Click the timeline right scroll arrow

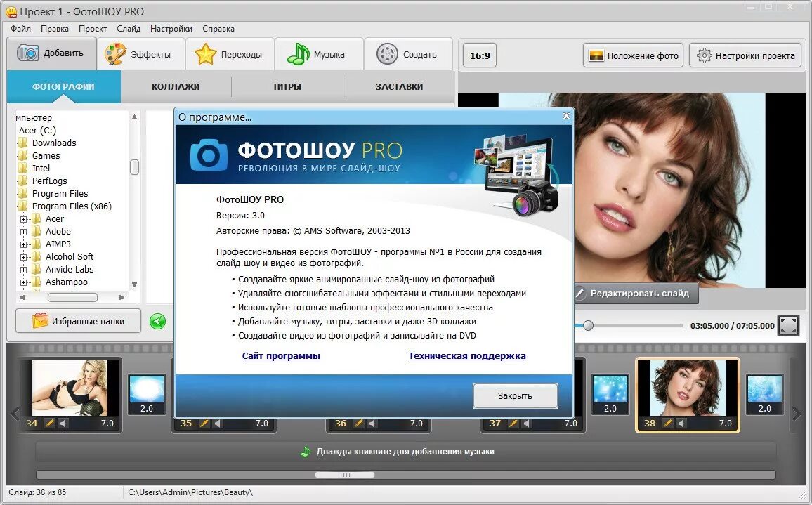[x=797, y=413]
